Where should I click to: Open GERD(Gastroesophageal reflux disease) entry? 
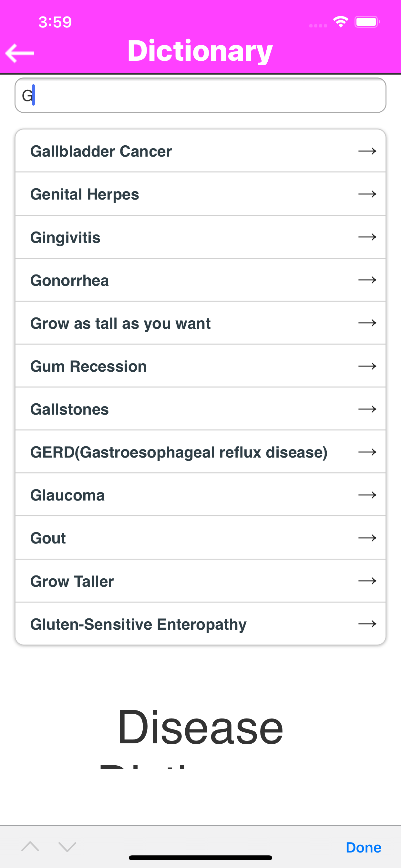[x=179, y=452]
